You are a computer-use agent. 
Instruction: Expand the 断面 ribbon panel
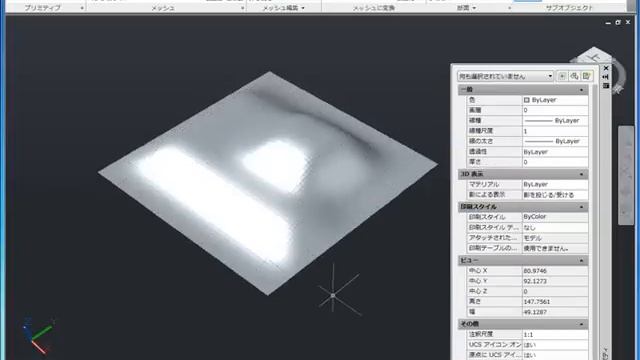point(466,8)
